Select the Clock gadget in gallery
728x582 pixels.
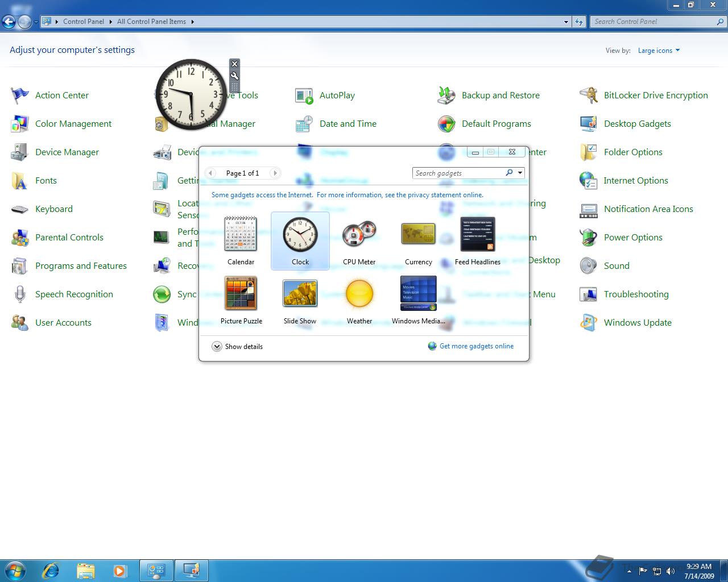300,240
